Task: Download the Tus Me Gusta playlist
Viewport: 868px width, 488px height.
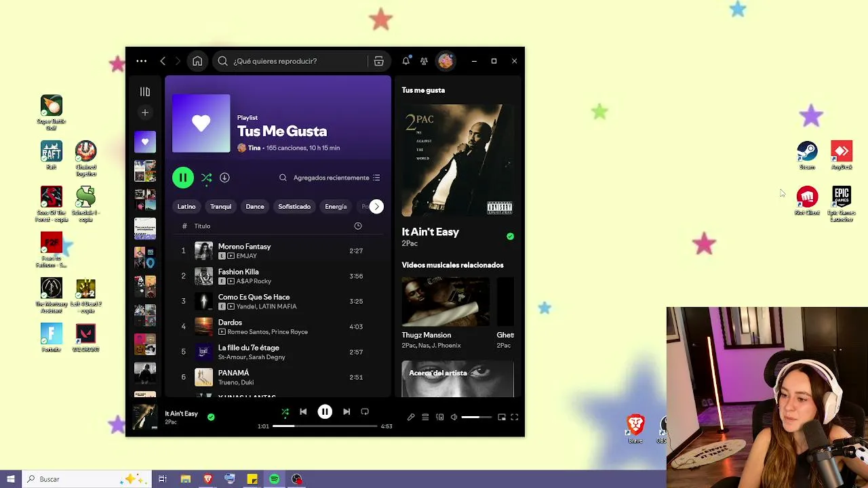Action: coord(224,178)
